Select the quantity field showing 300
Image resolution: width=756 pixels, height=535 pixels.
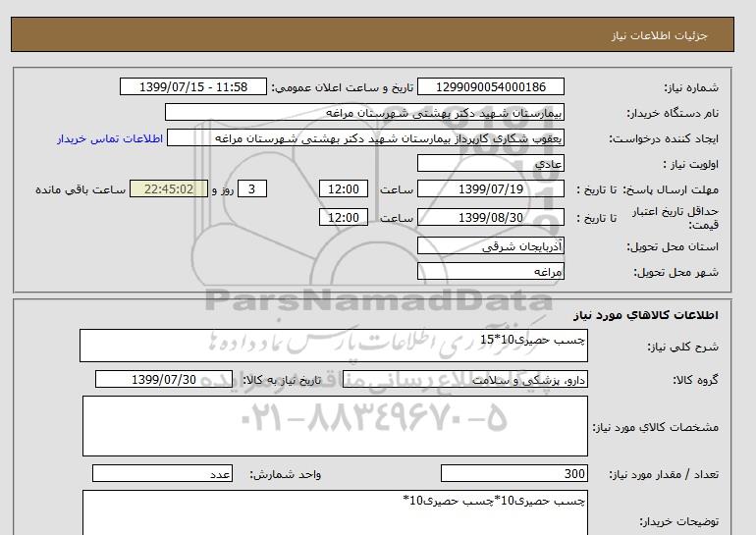513,473
